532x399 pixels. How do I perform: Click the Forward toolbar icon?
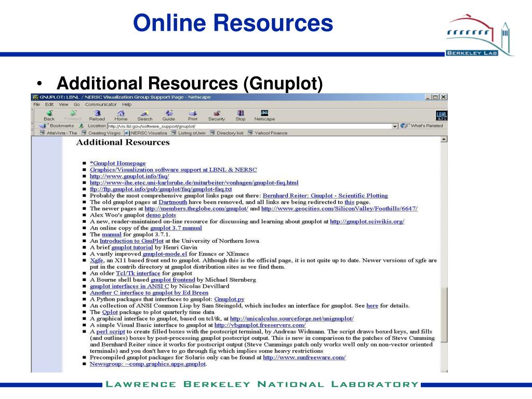pos(73,115)
